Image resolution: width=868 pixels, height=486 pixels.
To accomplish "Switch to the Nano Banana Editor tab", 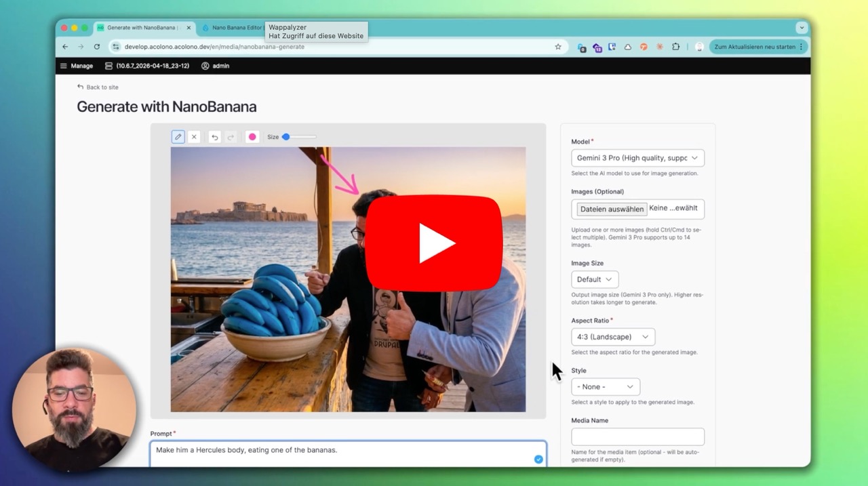I will point(233,28).
